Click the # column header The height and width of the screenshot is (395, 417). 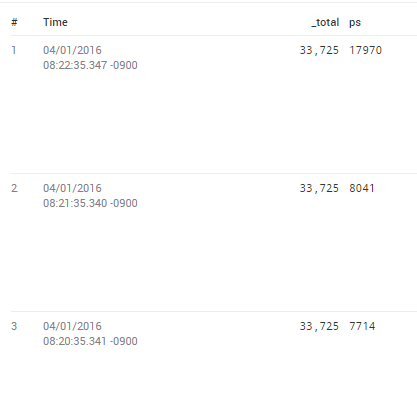(x=14, y=22)
